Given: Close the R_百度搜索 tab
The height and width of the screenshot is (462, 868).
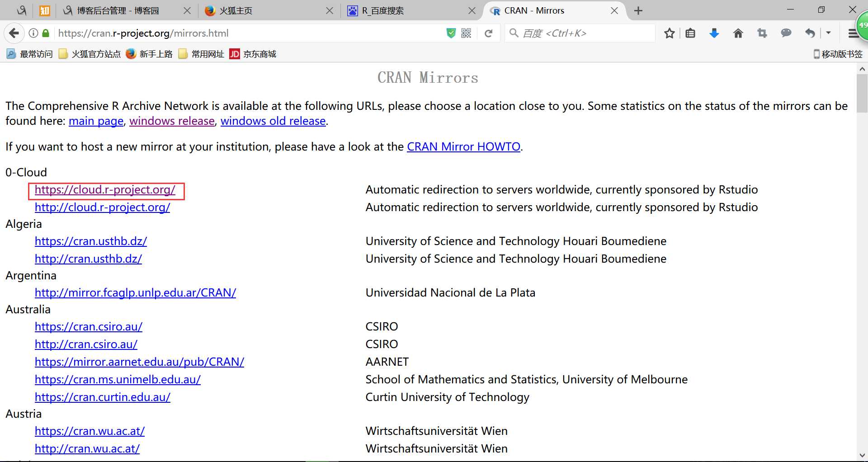Looking at the screenshot, I should tap(472, 11).
